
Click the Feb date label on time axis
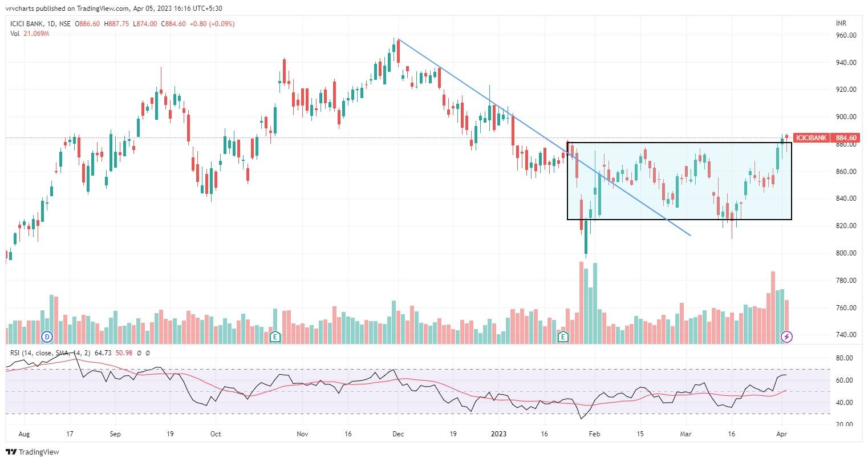594,434
